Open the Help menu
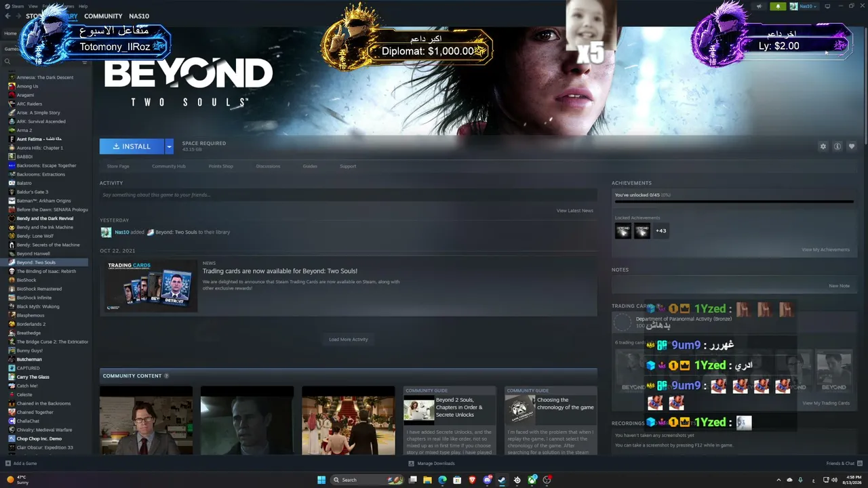The image size is (868, 488). (83, 6)
